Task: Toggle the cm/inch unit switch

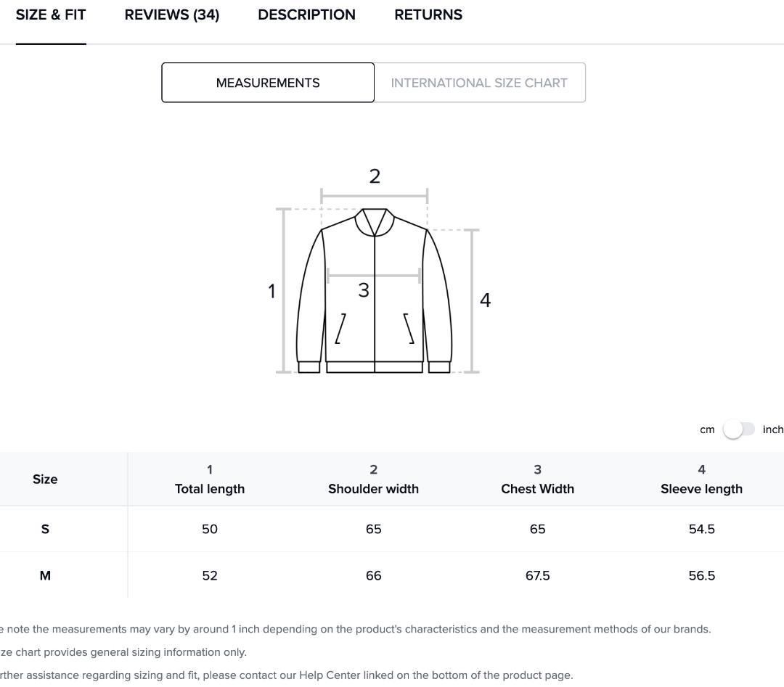Action: click(x=739, y=429)
